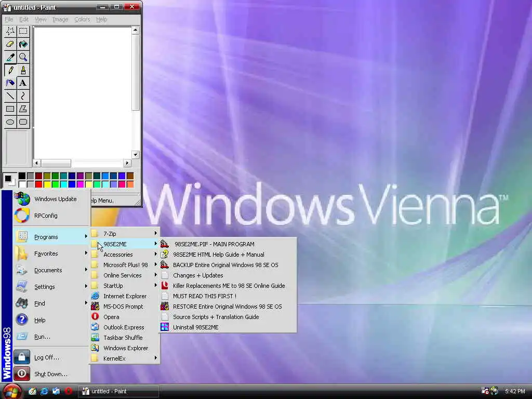Select the Rectangle shape tool
Viewport: 532px width, 399px height.
[x=10, y=109]
